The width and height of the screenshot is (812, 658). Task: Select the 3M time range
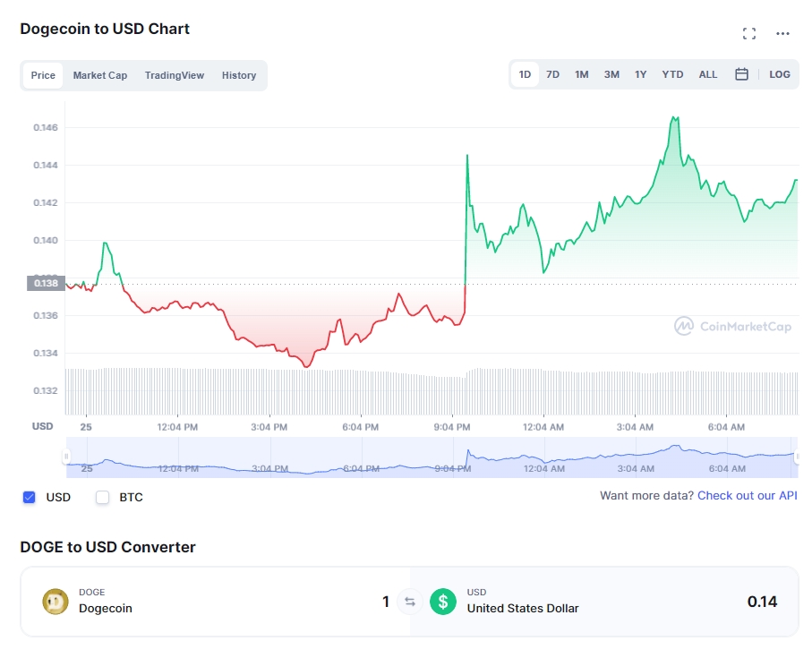pyautogui.click(x=611, y=74)
